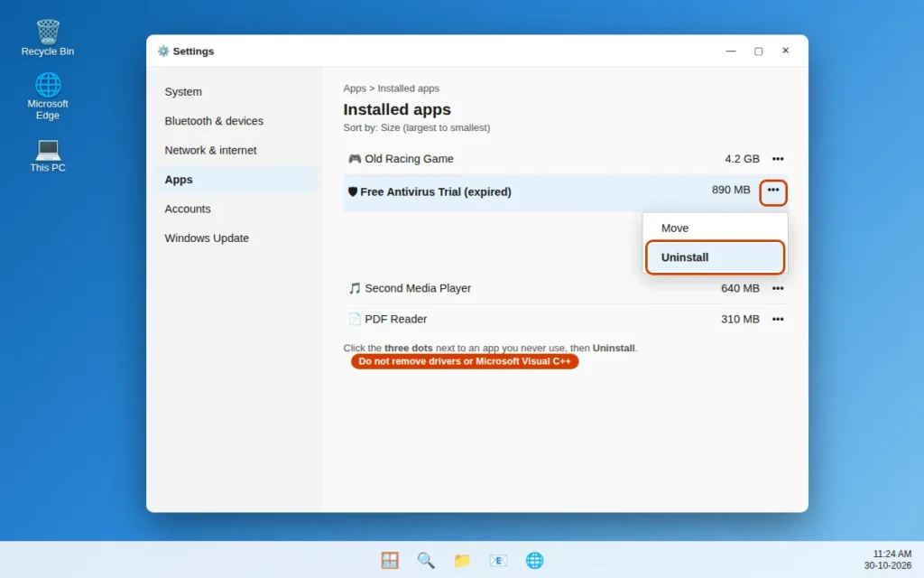Click the Sort by Size label
Viewport: 924px width, 578px height.
417,127
